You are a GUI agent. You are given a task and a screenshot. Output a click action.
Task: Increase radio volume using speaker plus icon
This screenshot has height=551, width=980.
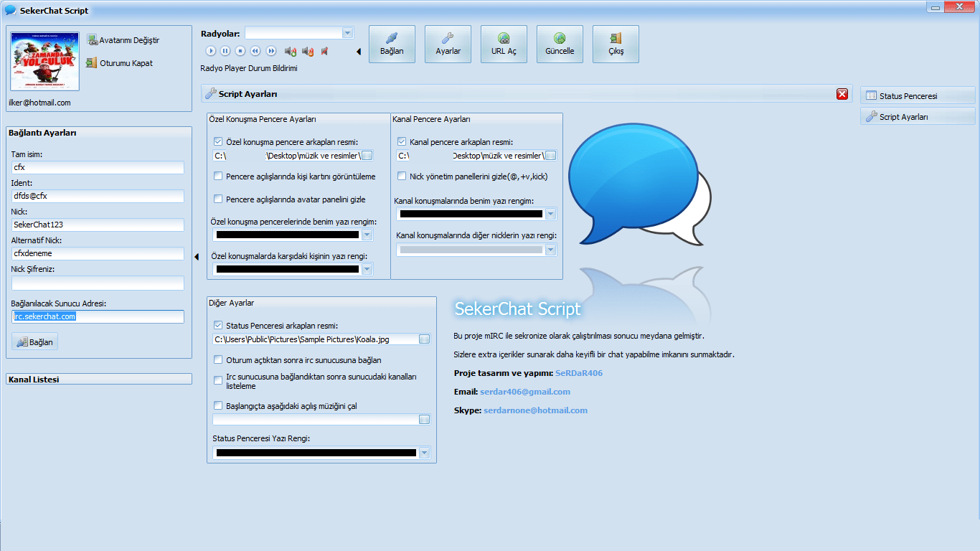(291, 51)
